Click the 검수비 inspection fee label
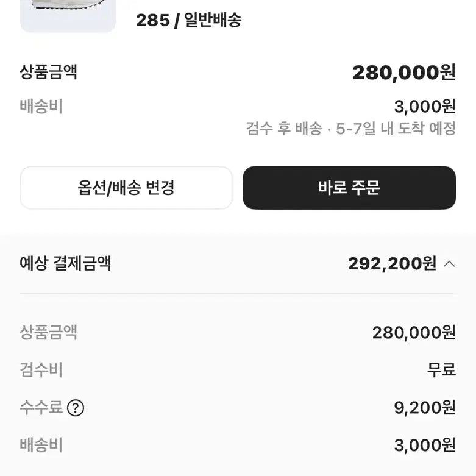476x476 pixels. click(x=41, y=370)
